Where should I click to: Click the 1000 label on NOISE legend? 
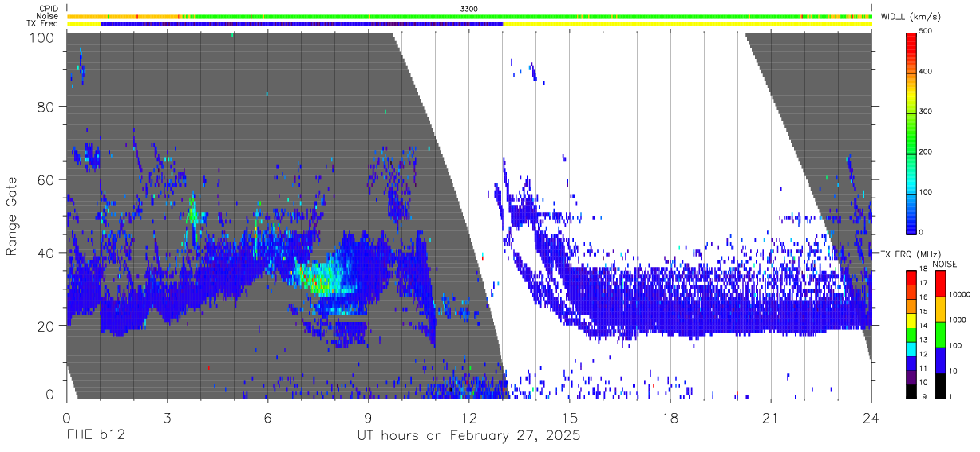click(958, 320)
